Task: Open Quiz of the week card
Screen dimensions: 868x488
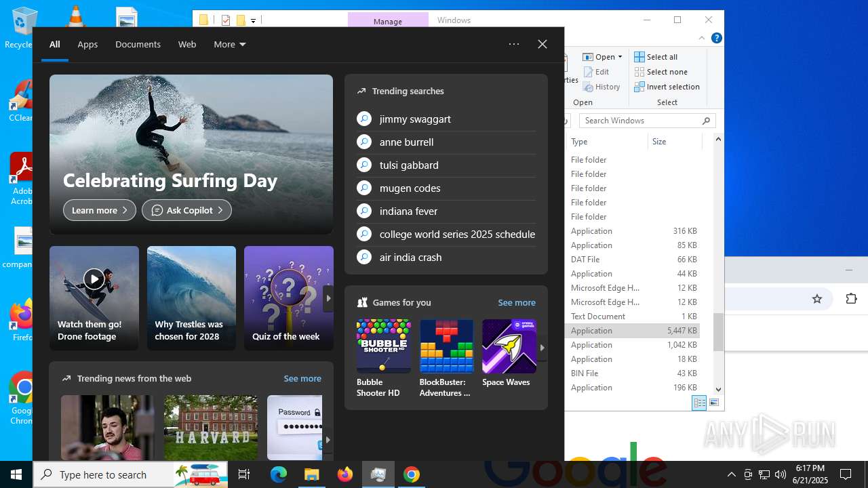Action: (288, 298)
